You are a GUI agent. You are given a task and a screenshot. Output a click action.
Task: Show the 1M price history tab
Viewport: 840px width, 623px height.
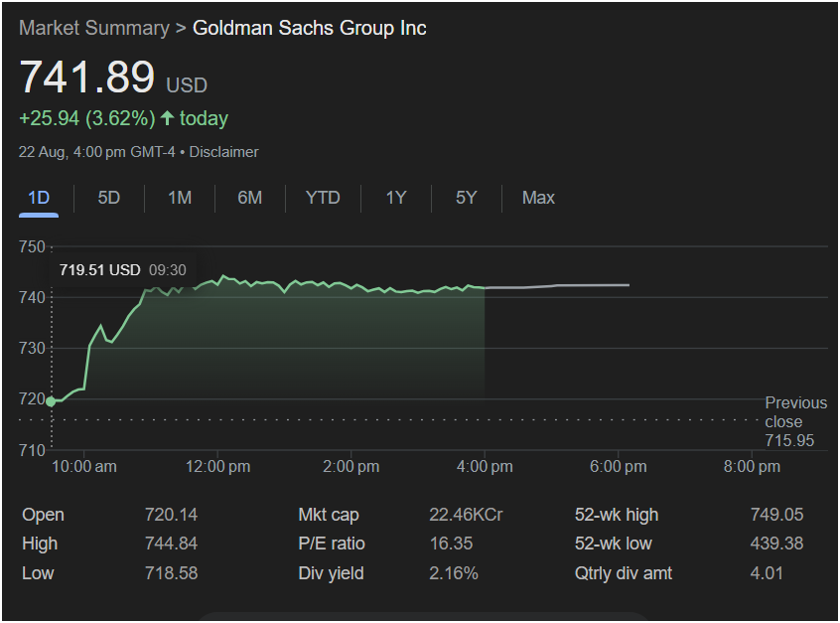pyautogui.click(x=179, y=198)
